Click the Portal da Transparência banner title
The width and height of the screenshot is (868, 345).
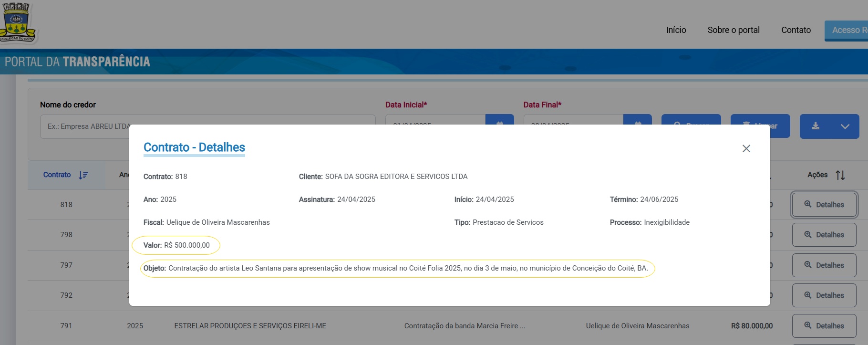tap(77, 62)
